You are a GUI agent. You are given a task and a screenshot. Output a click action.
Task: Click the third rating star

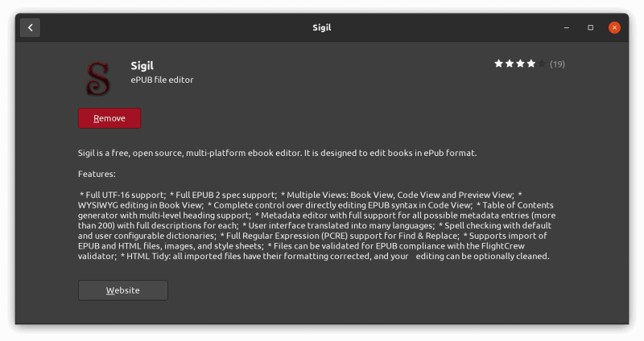(520, 64)
